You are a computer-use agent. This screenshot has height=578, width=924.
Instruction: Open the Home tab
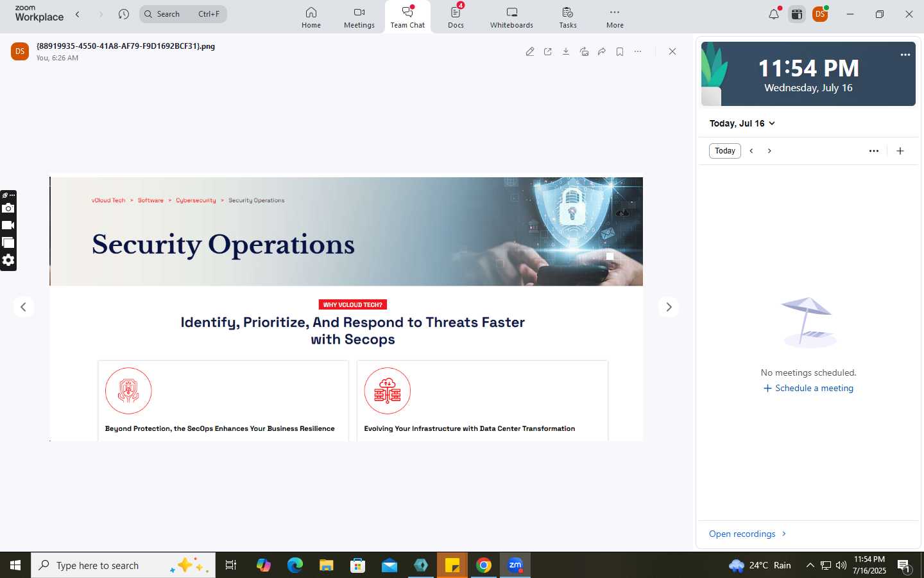tap(311, 17)
